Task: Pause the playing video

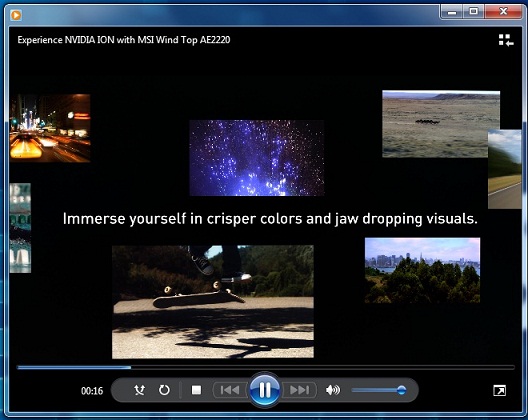Action: 265,390
